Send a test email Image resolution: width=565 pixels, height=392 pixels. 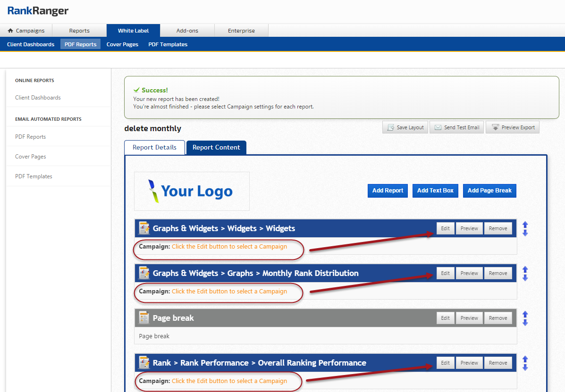[456, 127]
